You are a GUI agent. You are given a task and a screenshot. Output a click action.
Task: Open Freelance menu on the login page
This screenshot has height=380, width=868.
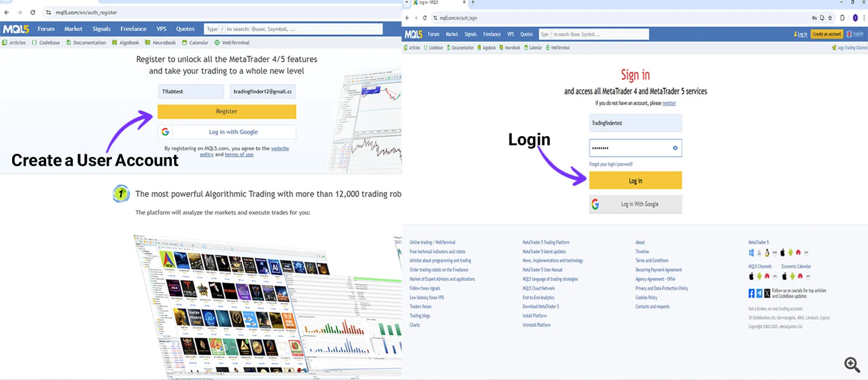tap(492, 34)
